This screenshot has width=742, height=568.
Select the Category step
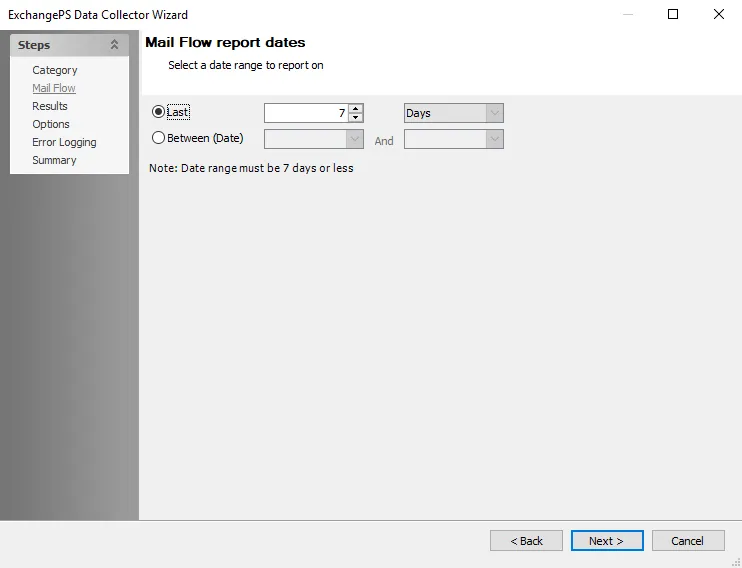coord(54,70)
